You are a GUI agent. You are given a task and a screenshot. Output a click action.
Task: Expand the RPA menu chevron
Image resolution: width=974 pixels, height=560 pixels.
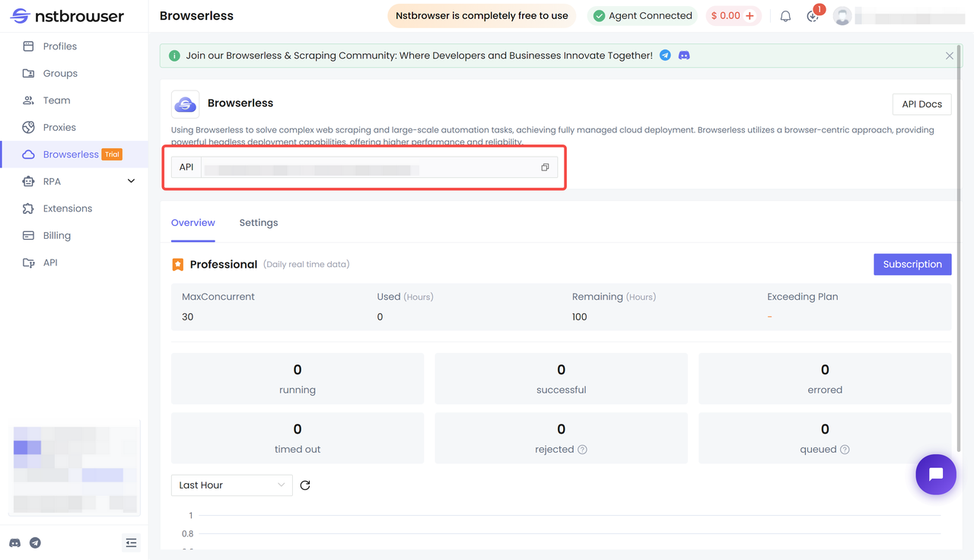(x=131, y=181)
